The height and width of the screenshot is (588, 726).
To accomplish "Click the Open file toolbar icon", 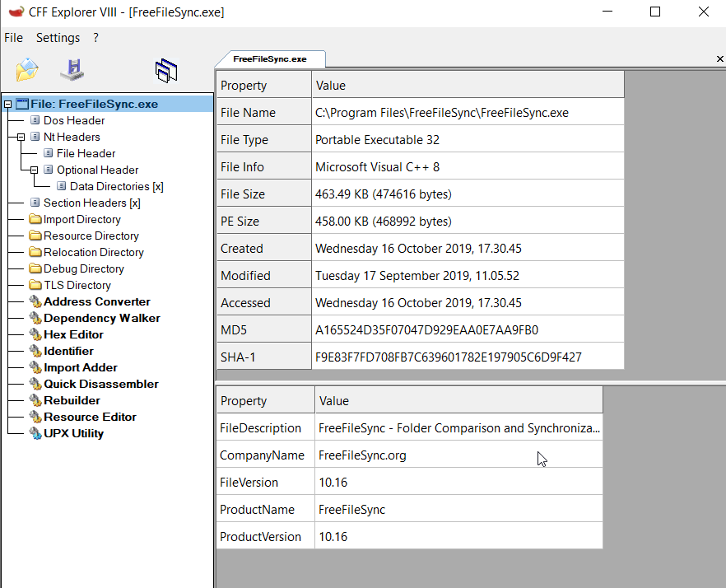I will click(x=27, y=70).
